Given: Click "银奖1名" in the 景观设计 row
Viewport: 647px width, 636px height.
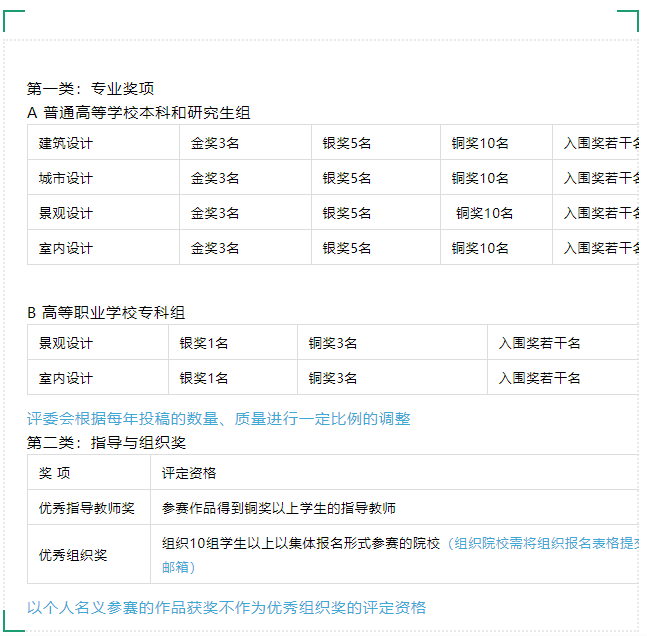Looking at the screenshot, I should click(x=204, y=343).
